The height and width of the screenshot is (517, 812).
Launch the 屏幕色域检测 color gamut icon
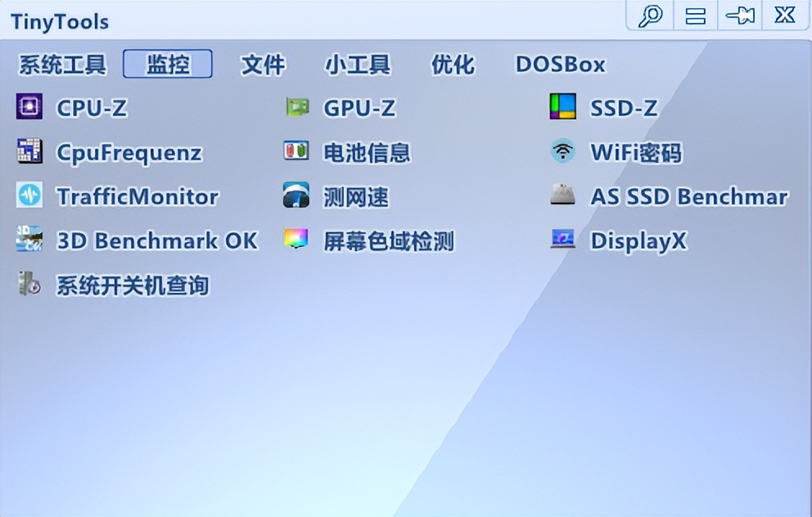click(x=296, y=239)
